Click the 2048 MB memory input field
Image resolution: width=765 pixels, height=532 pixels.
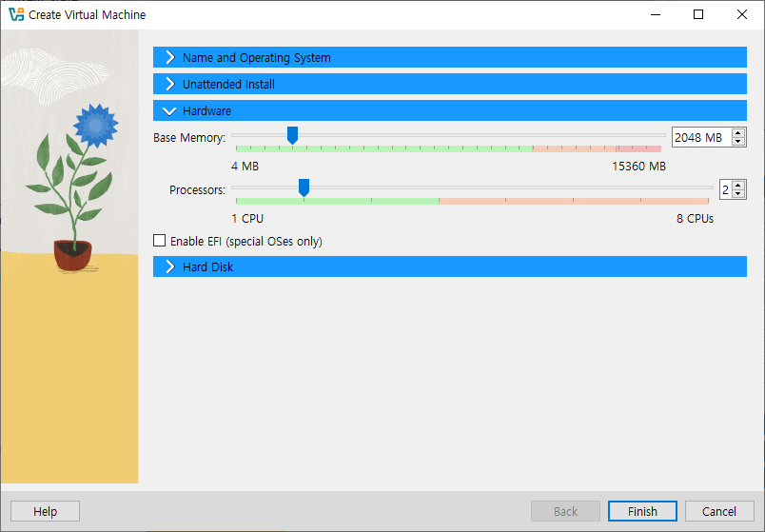pyautogui.click(x=701, y=138)
